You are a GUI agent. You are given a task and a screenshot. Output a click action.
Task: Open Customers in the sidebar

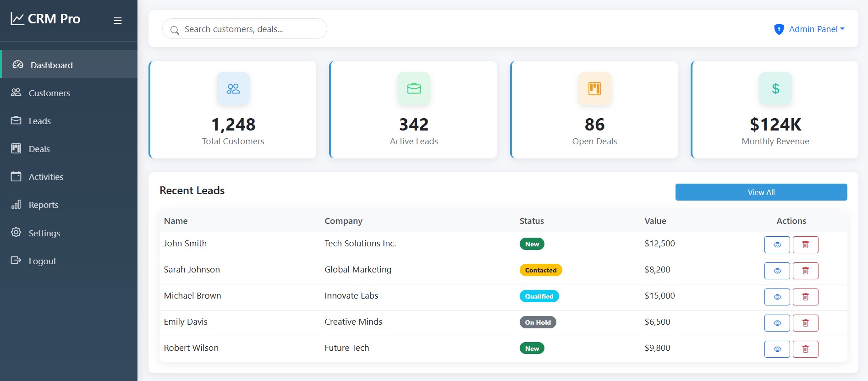49,93
